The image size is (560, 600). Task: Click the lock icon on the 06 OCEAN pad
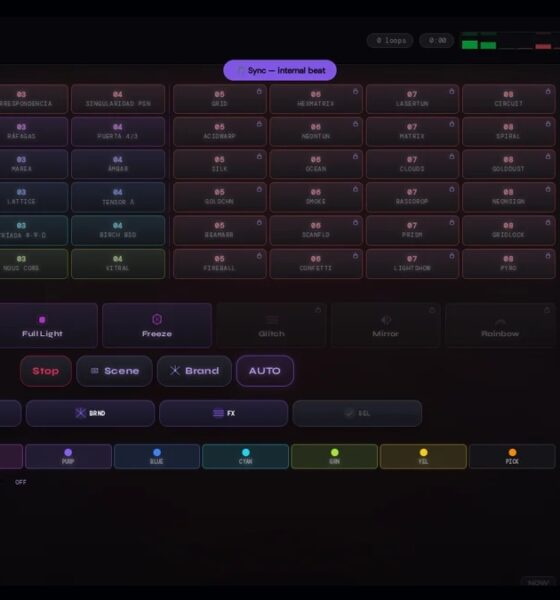click(x=355, y=157)
